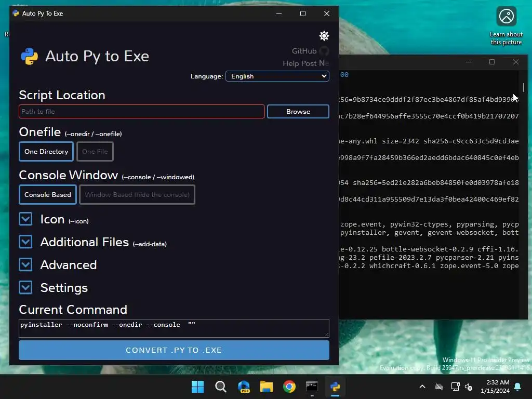Click the Console Window heading text
The image size is (532, 399).
coord(69,175)
